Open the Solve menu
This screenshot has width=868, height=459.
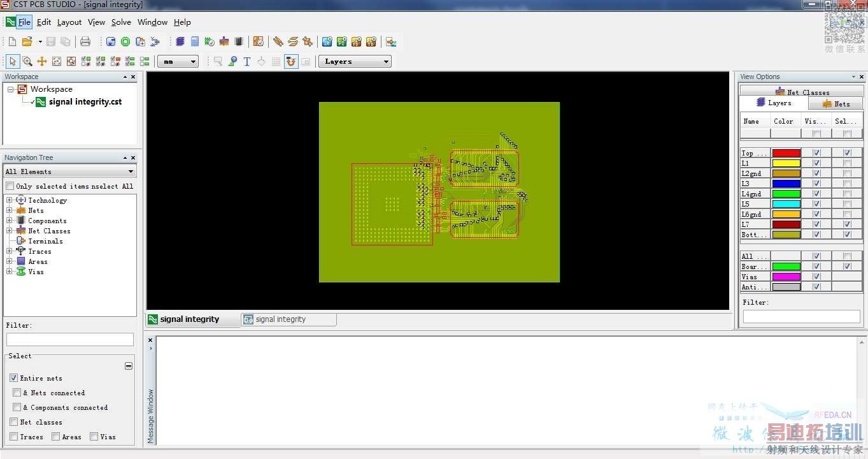click(x=121, y=22)
